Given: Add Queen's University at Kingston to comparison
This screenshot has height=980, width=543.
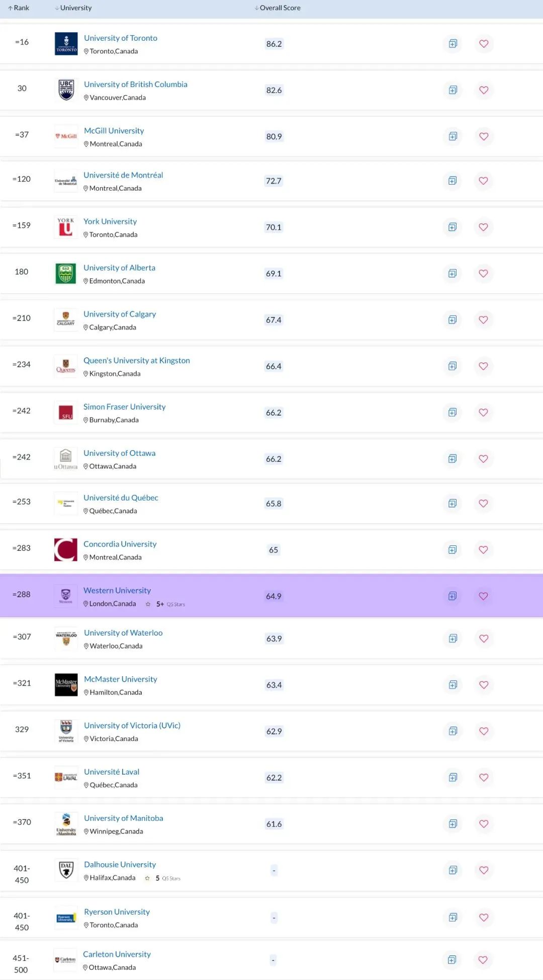Looking at the screenshot, I should (x=452, y=366).
